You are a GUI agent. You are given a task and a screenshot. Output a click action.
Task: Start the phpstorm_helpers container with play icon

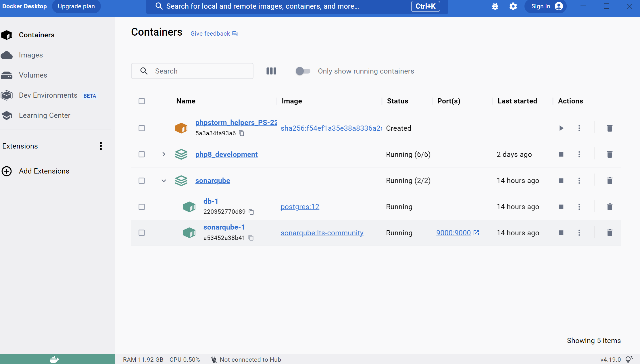coord(561,128)
